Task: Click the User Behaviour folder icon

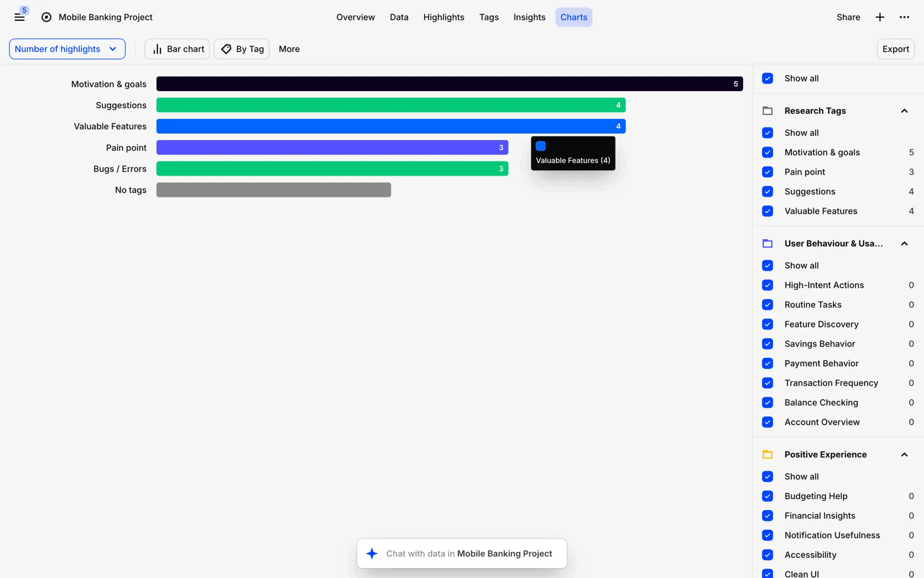Action: pyautogui.click(x=768, y=244)
